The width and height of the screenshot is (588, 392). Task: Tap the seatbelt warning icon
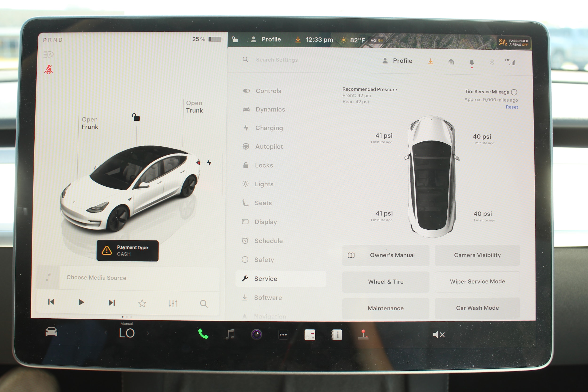click(49, 69)
